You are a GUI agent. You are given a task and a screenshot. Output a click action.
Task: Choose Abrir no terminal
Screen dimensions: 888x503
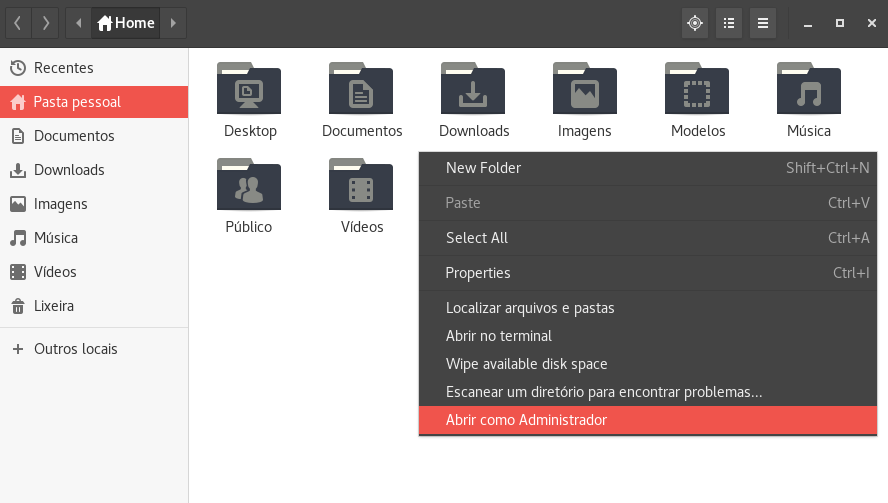pyautogui.click(x=648, y=336)
